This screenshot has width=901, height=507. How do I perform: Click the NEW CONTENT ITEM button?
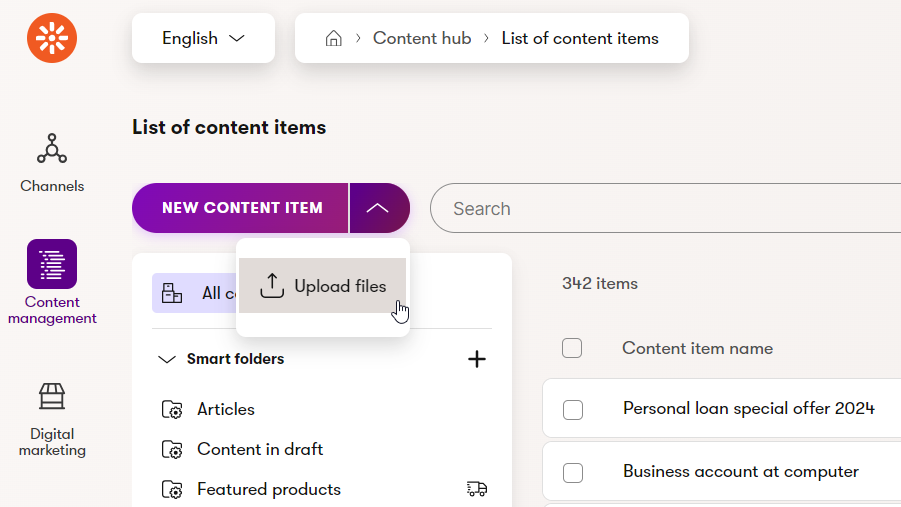[x=242, y=208]
